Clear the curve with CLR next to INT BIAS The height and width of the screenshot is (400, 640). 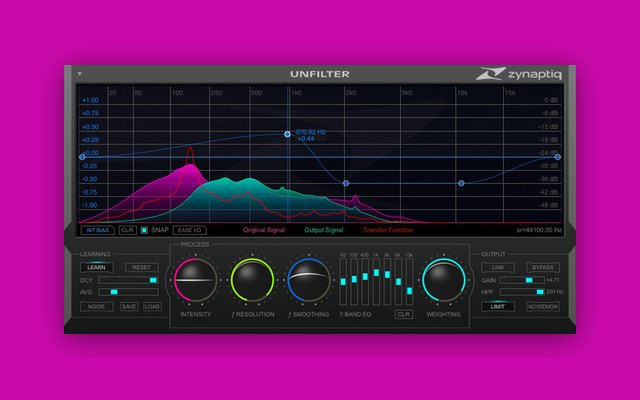click(x=127, y=230)
